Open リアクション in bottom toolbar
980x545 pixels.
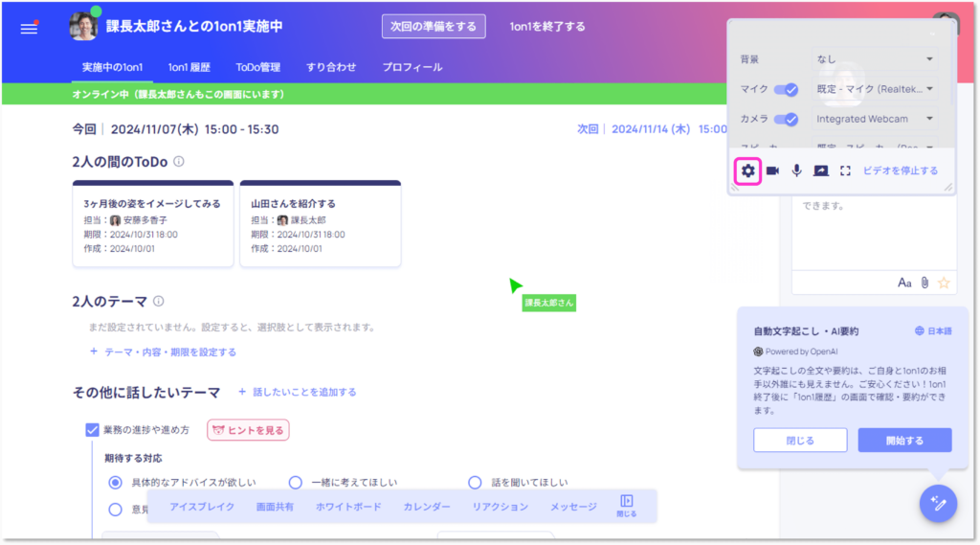(x=500, y=506)
